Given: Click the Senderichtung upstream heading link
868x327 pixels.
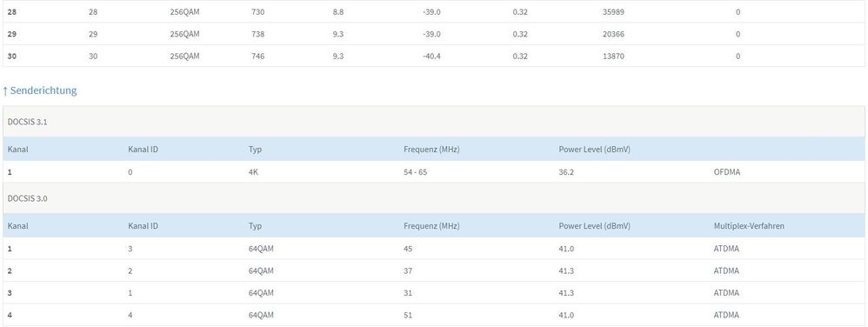Looking at the screenshot, I should click(x=39, y=90).
